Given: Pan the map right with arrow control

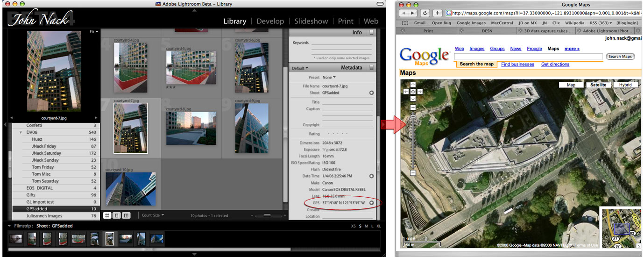Looking at the screenshot, I should [x=420, y=92].
